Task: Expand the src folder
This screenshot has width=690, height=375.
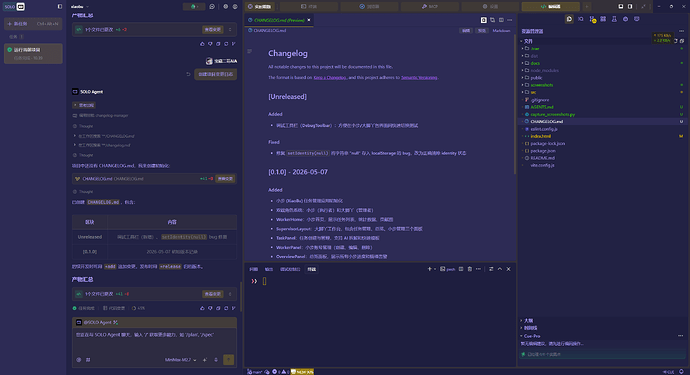Action: 533,92
